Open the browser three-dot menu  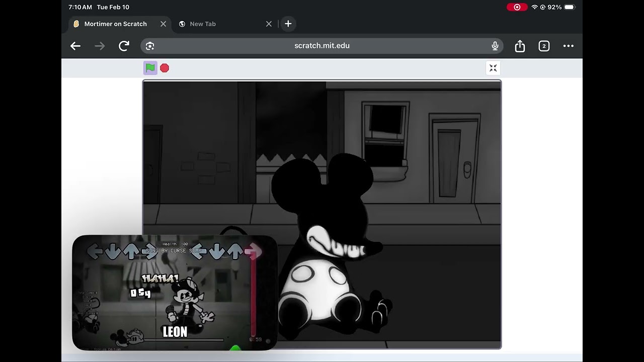tap(569, 46)
